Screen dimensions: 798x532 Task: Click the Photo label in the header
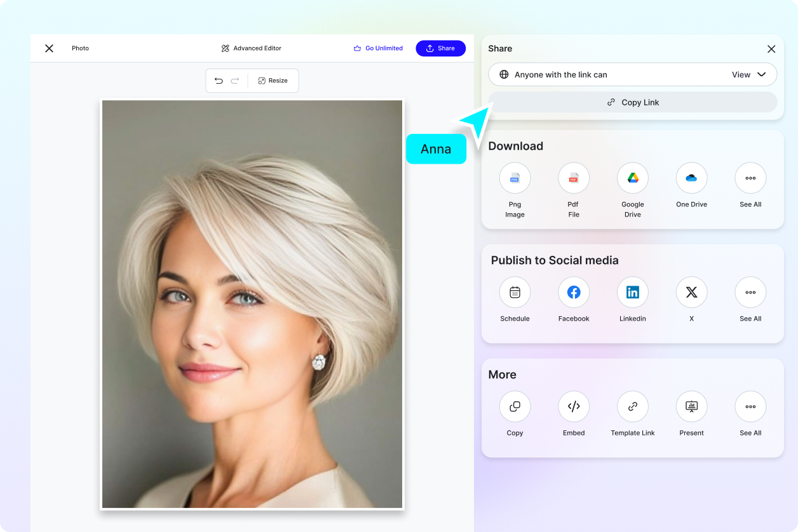point(81,48)
